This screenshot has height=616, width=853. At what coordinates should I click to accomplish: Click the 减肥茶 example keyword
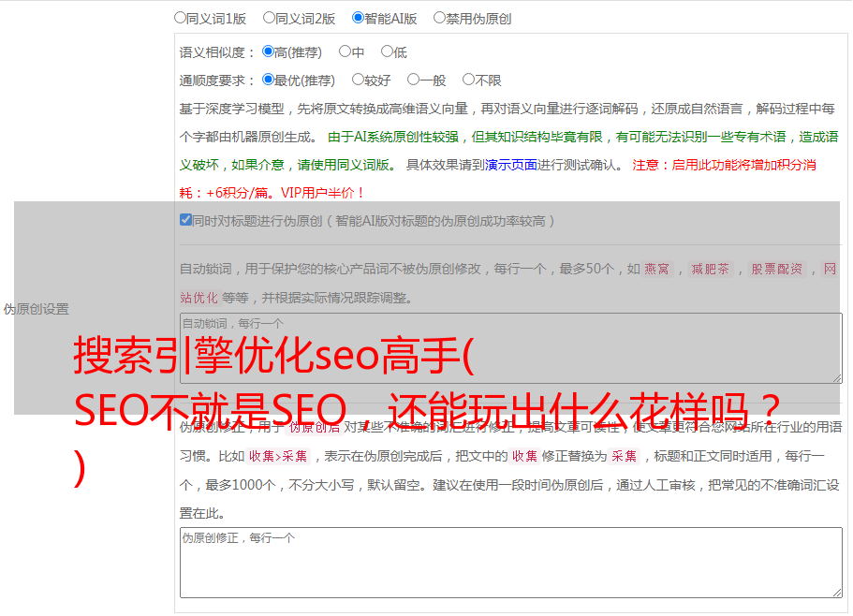tap(711, 269)
